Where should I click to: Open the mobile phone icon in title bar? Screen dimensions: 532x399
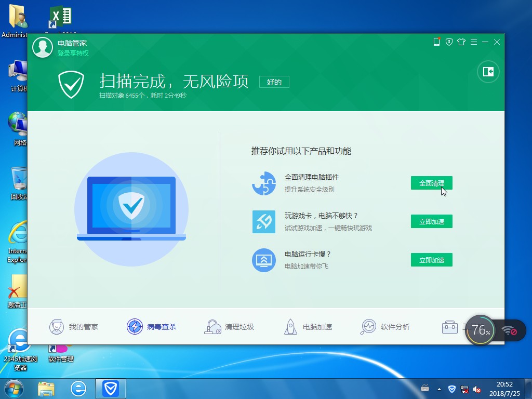[436, 42]
